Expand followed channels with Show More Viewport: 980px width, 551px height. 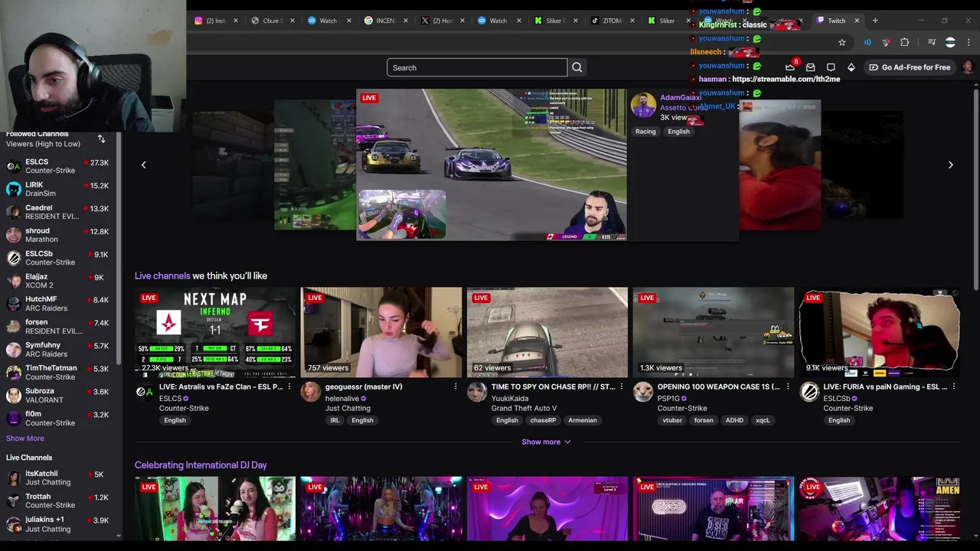coord(25,439)
